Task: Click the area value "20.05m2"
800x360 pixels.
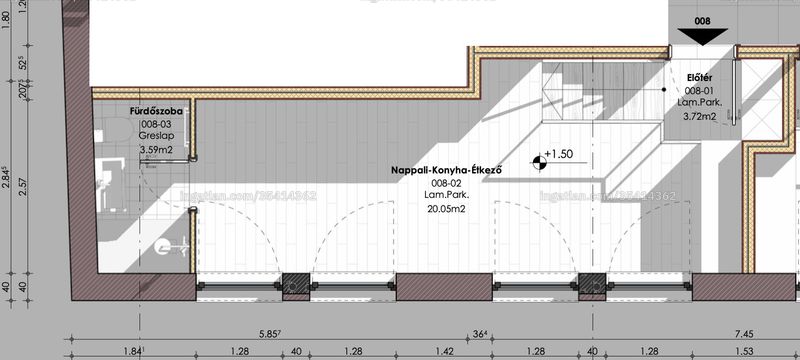Action: pos(446,208)
